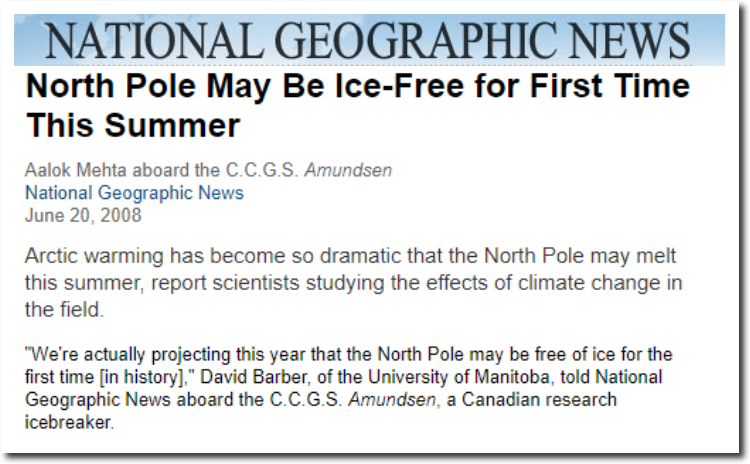Click the word NATIONAL in the banner
This screenshot has height=464, width=750.
point(155,41)
